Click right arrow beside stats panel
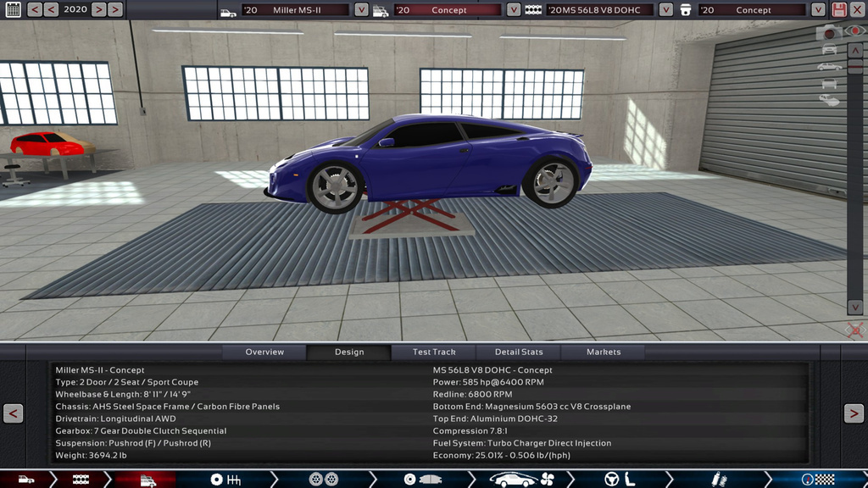Screen dimensions: 868x488 854,413
